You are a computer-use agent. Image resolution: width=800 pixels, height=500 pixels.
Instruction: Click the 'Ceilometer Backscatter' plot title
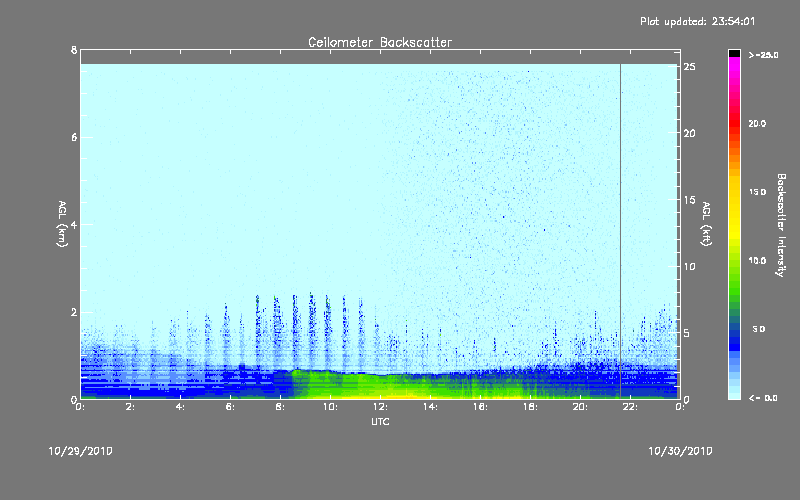click(380, 42)
